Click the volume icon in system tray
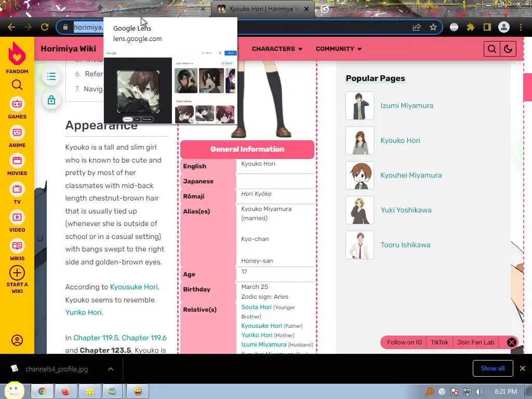 pos(480,392)
